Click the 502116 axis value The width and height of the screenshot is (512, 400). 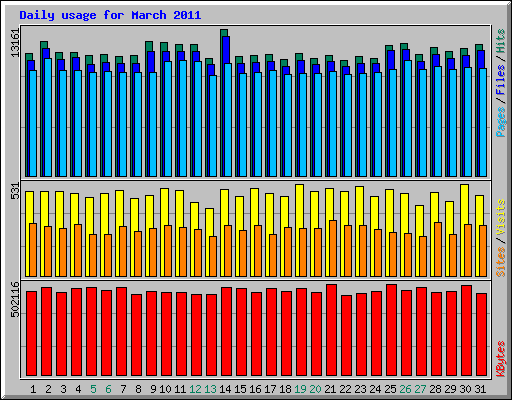[15, 299]
